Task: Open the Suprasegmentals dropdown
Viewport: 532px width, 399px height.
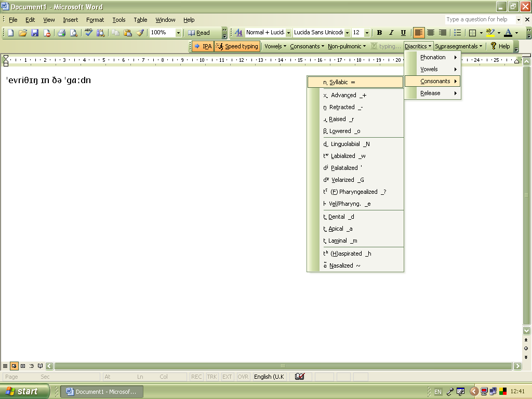Action: (x=459, y=46)
